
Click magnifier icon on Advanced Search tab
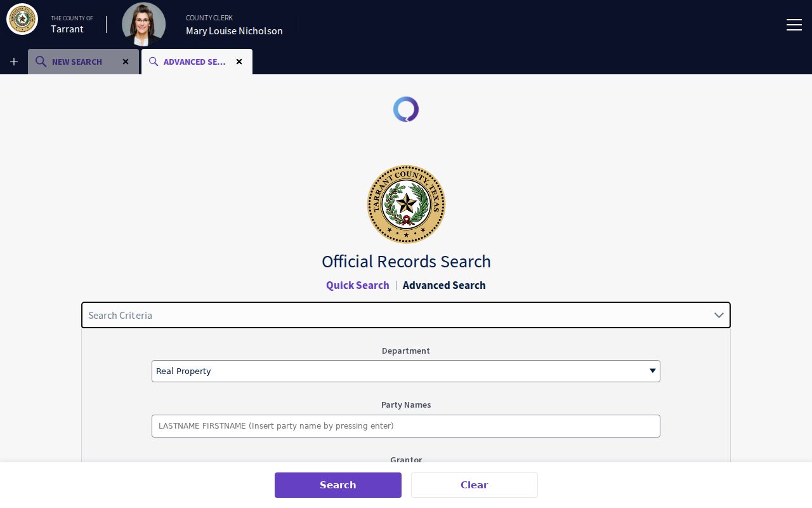click(x=154, y=62)
